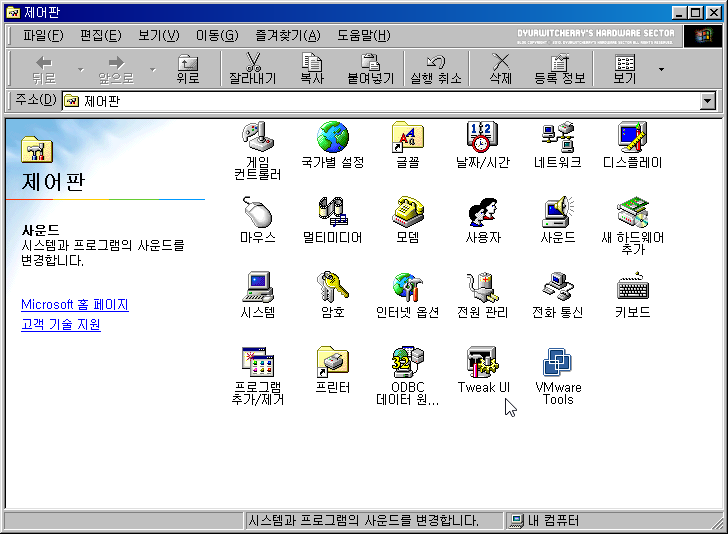Click the 앞으로 forward toolbar button
728x534 pixels.
coord(116,69)
